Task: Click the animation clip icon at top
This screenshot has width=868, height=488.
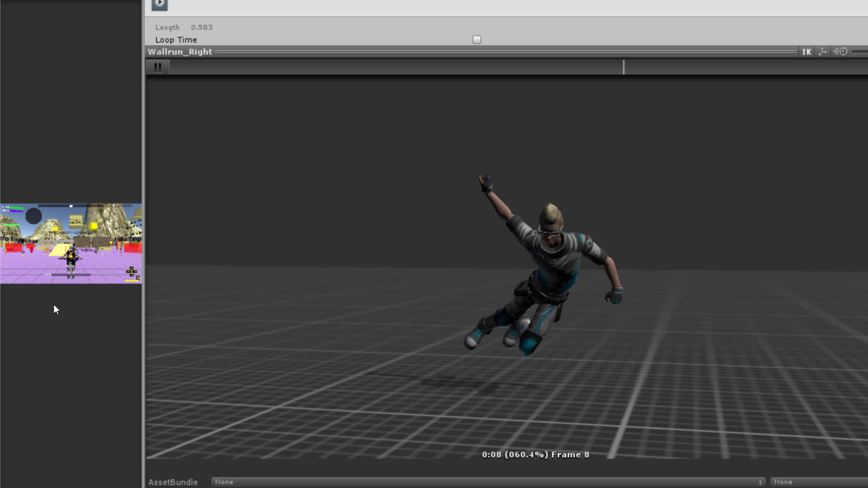Action: point(159,4)
